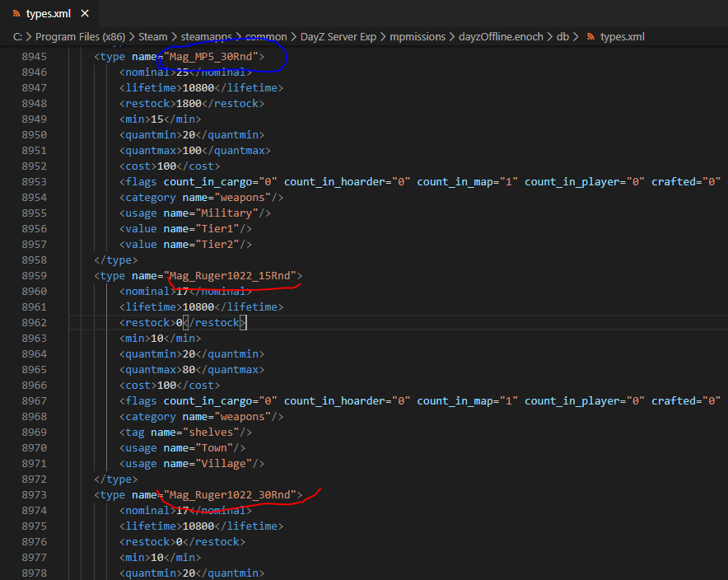Click the quantmax 80 value line

[x=192, y=370]
